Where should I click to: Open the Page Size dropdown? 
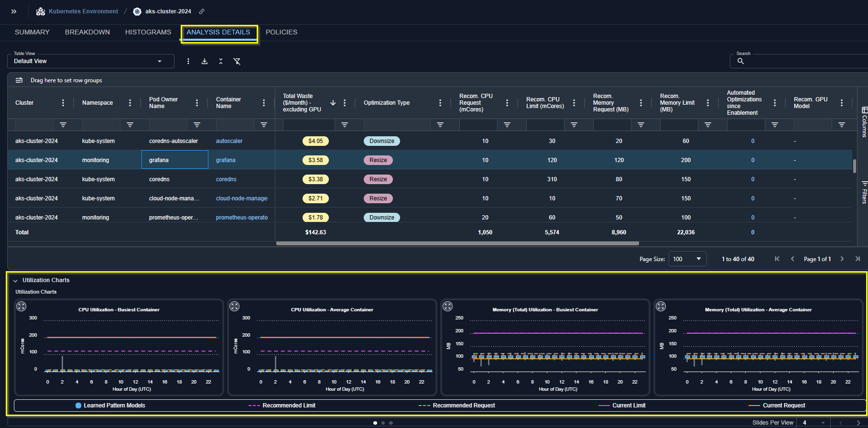click(687, 259)
